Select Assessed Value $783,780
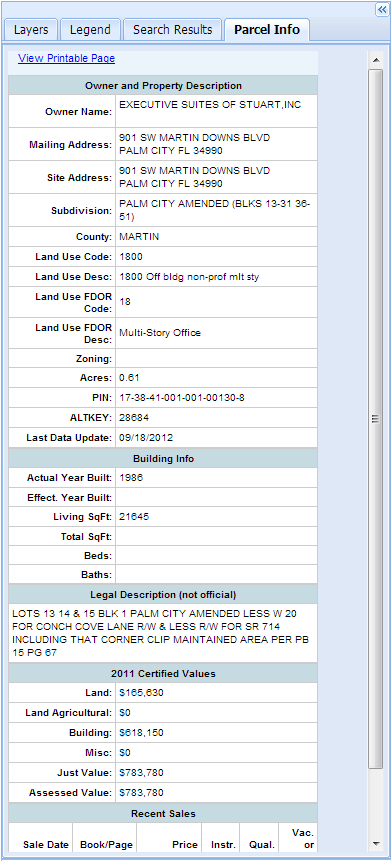The image size is (391, 861). 141,793
